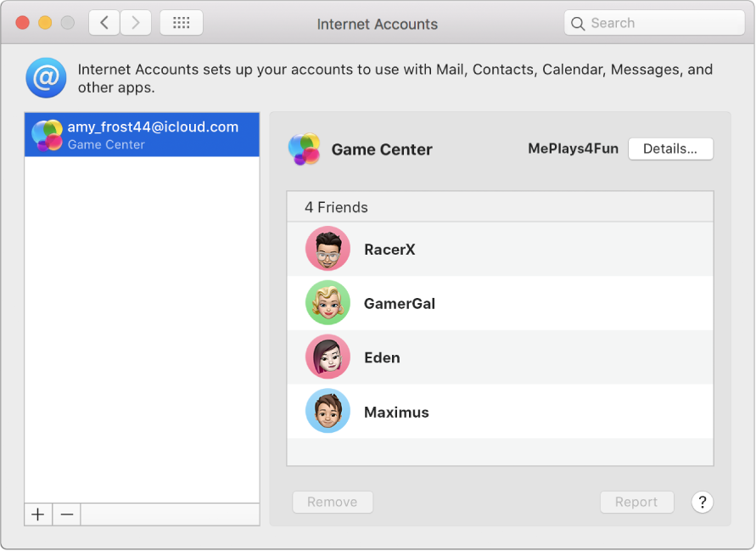
Task: Select the friend name Eden
Action: pyautogui.click(x=382, y=357)
